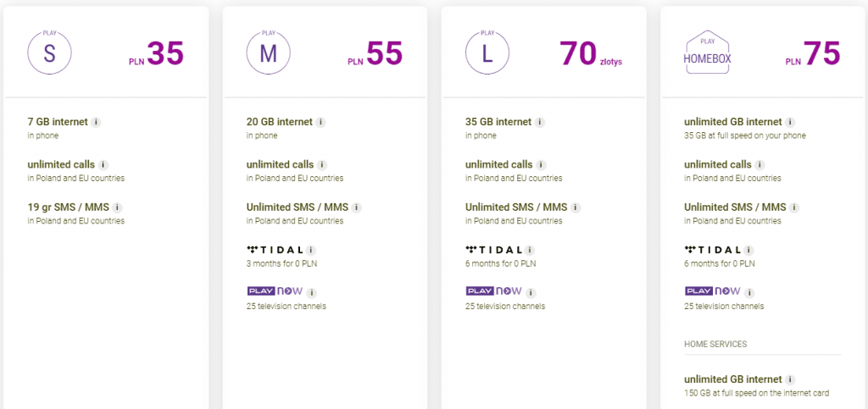Click the Play Homebox house logo

pos(707,54)
